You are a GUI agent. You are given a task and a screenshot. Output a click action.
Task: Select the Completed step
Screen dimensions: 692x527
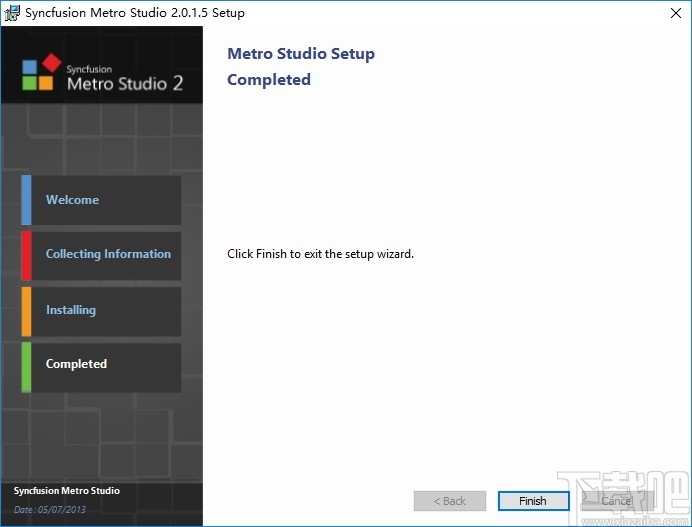101,367
